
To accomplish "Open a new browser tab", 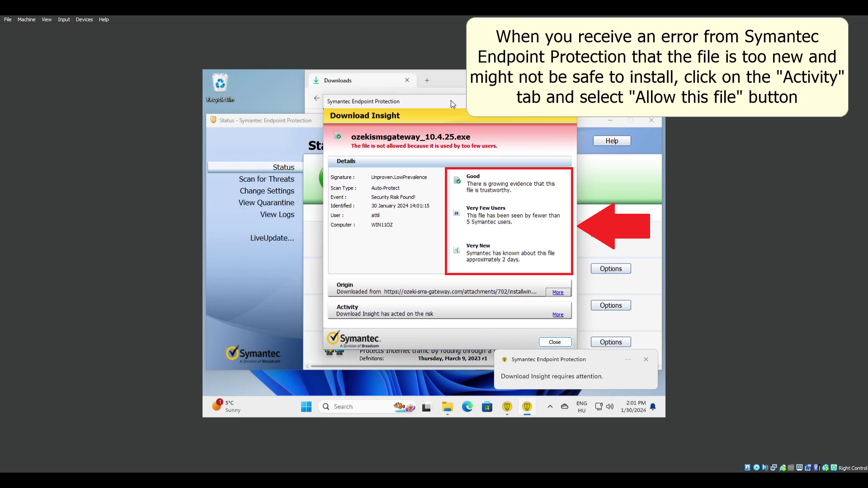I will click(427, 80).
